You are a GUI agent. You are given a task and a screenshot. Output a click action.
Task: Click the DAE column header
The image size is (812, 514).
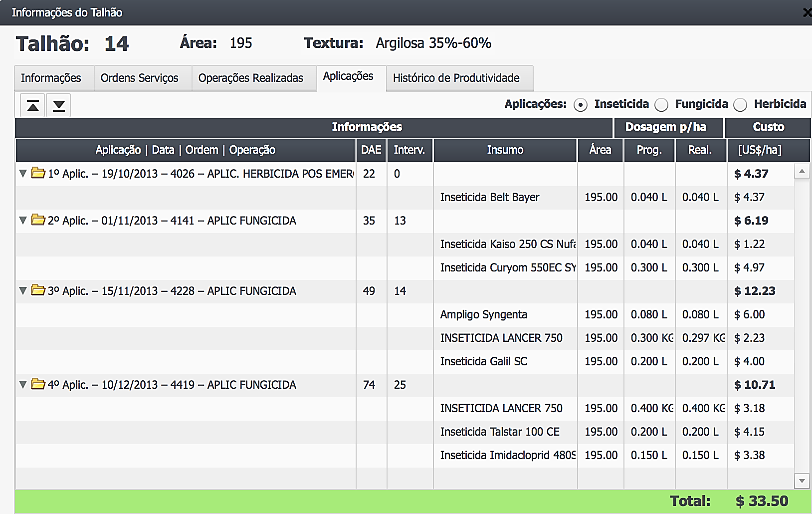point(371,150)
